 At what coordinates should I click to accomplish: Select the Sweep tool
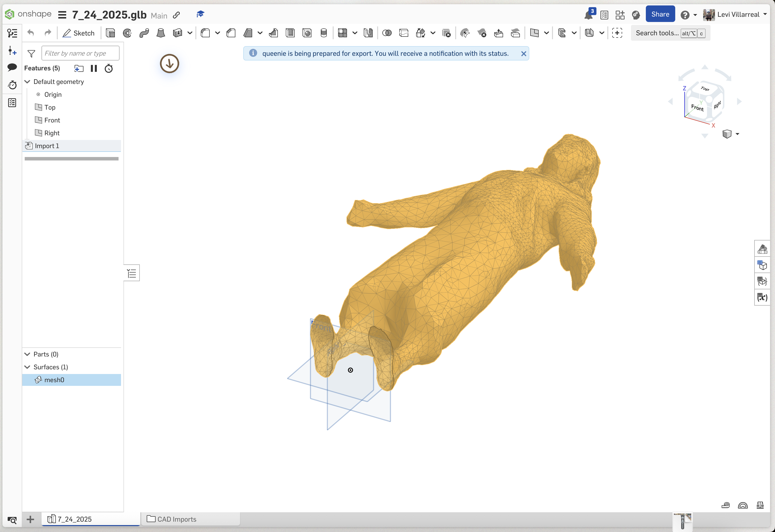click(144, 33)
